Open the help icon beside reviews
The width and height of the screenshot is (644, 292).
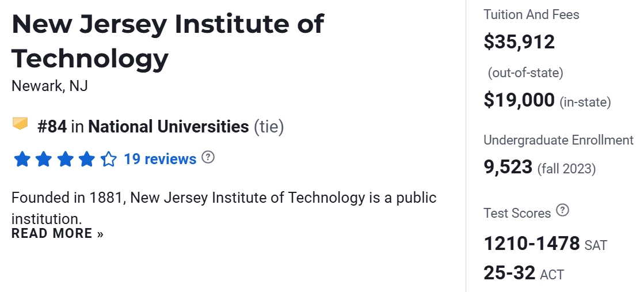(x=208, y=157)
